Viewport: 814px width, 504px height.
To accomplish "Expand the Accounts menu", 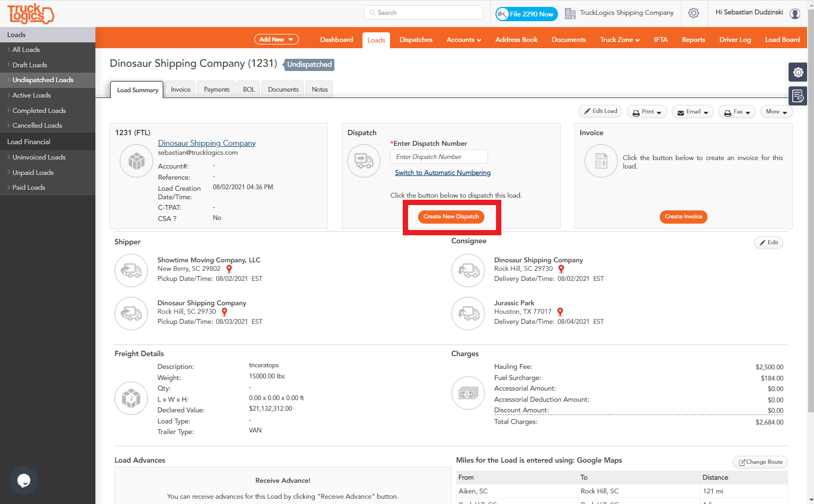I will pyautogui.click(x=464, y=40).
